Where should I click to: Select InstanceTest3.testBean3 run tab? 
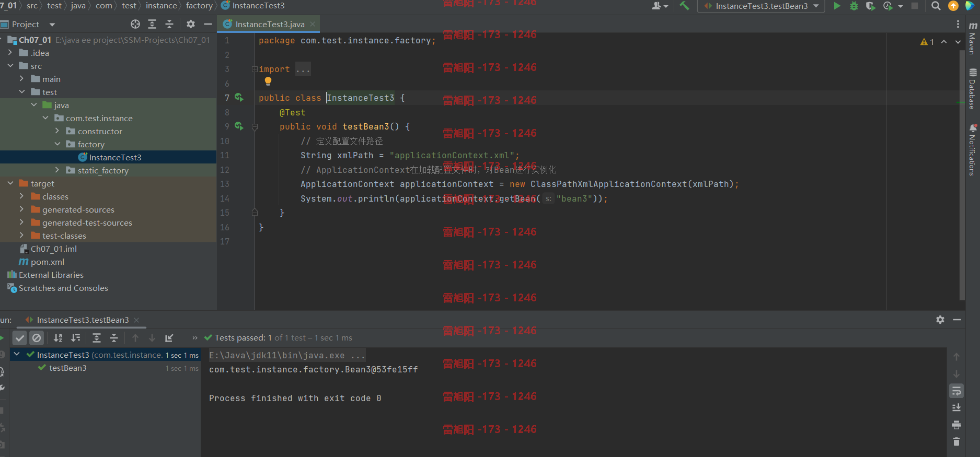[83, 320]
